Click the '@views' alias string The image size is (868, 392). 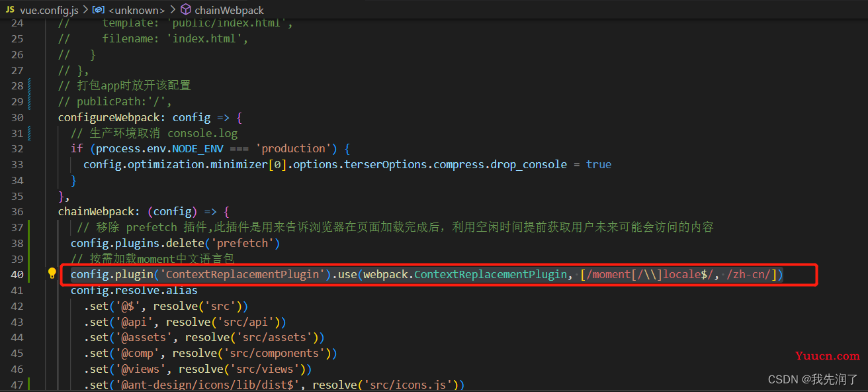[x=140, y=369]
